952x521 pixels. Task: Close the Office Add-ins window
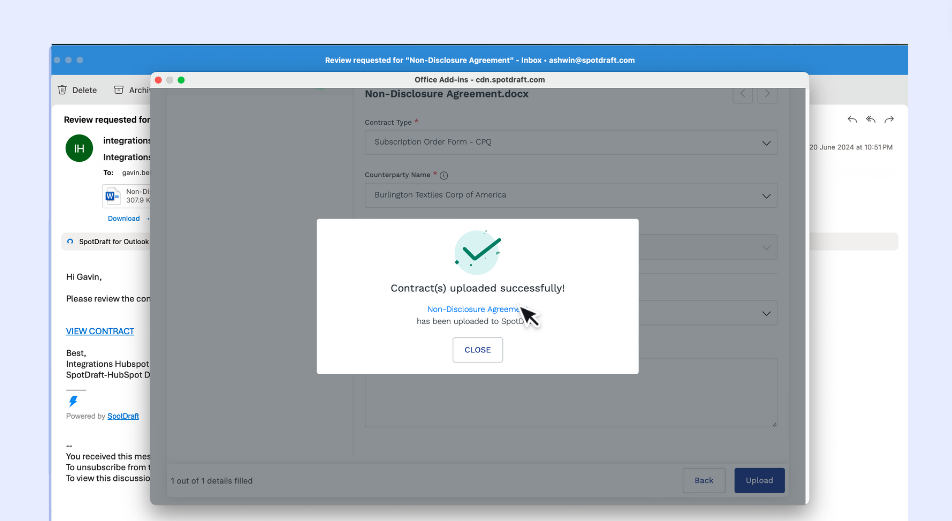(x=158, y=80)
